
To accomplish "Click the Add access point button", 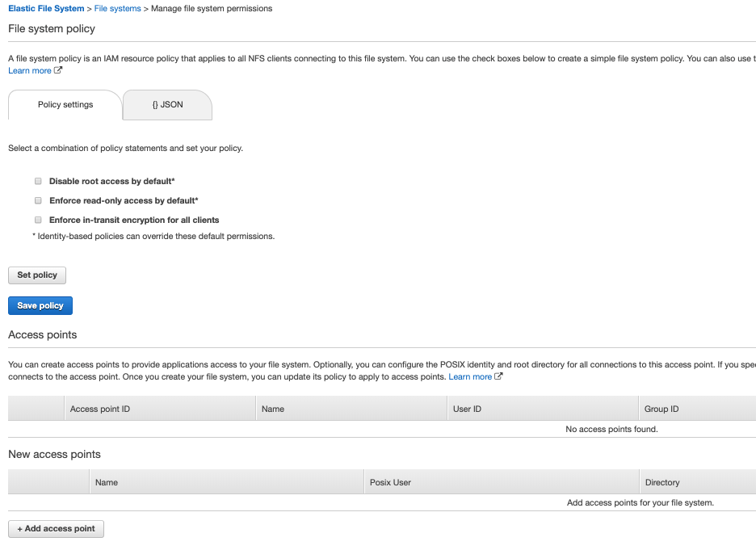I will tap(56, 529).
